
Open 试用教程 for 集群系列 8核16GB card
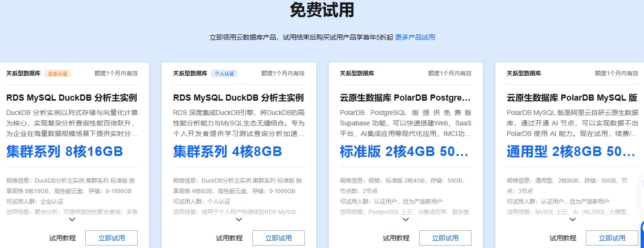(62, 238)
